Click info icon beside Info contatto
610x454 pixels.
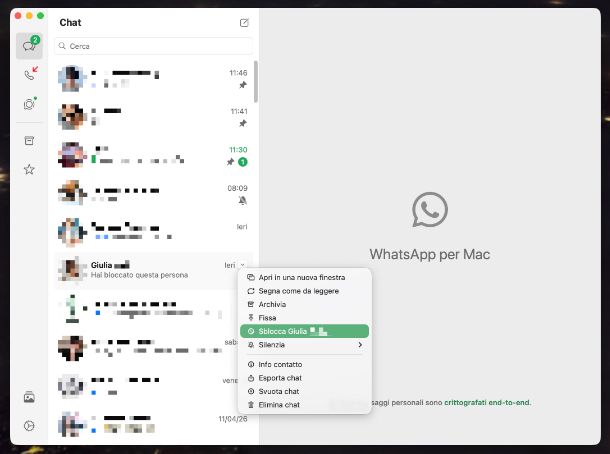pyautogui.click(x=251, y=365)
